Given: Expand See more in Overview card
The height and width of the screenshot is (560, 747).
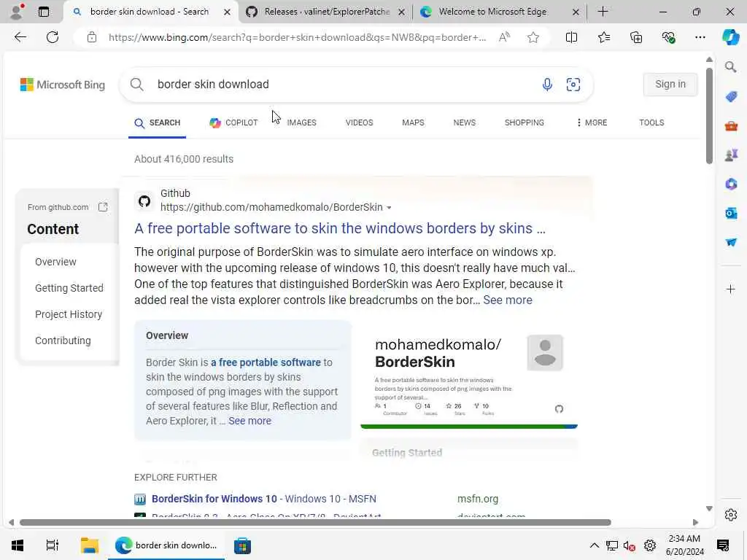Looking at the screenshot, I should tap(249, 421).
